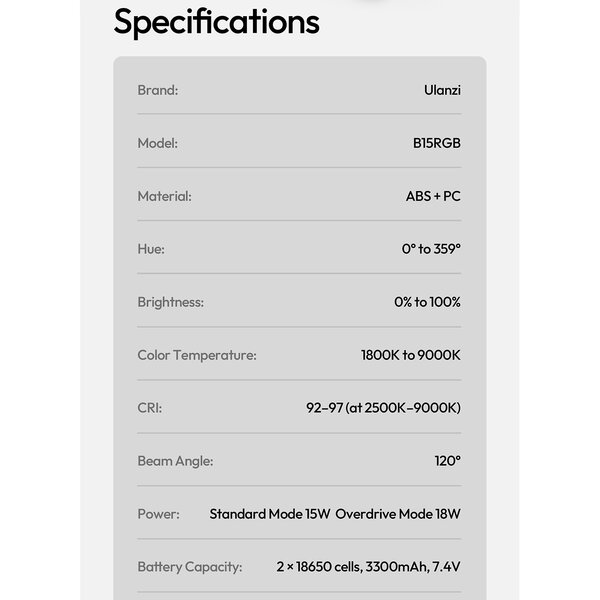Screen dimensions: 600x600
Task: Click the Brightness label
Action: tap(170, 302)
